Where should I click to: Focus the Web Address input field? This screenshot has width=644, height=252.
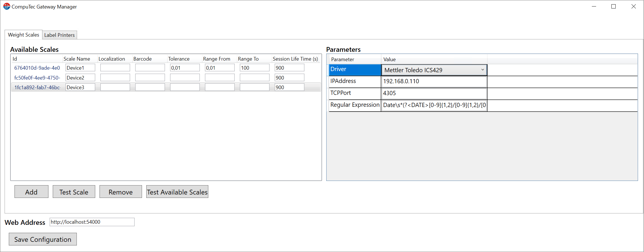tap(92, 222)
